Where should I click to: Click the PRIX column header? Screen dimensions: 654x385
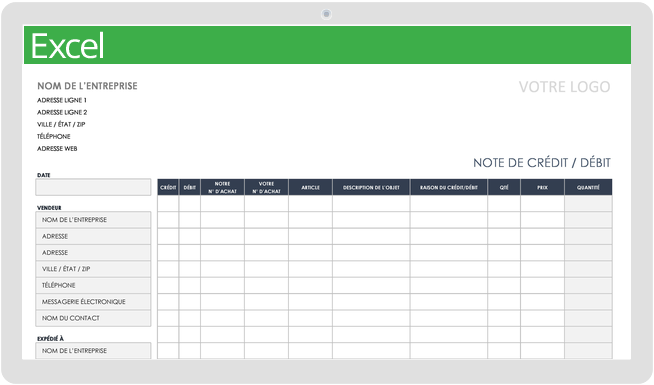(x=542, y=187)
